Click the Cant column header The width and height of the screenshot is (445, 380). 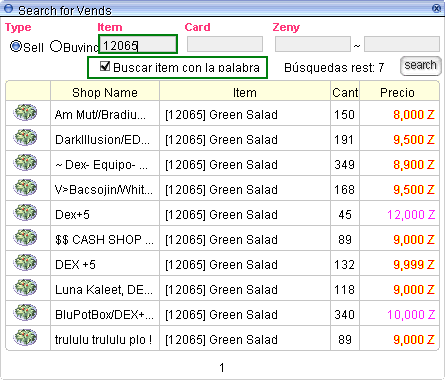coord(345,92)
